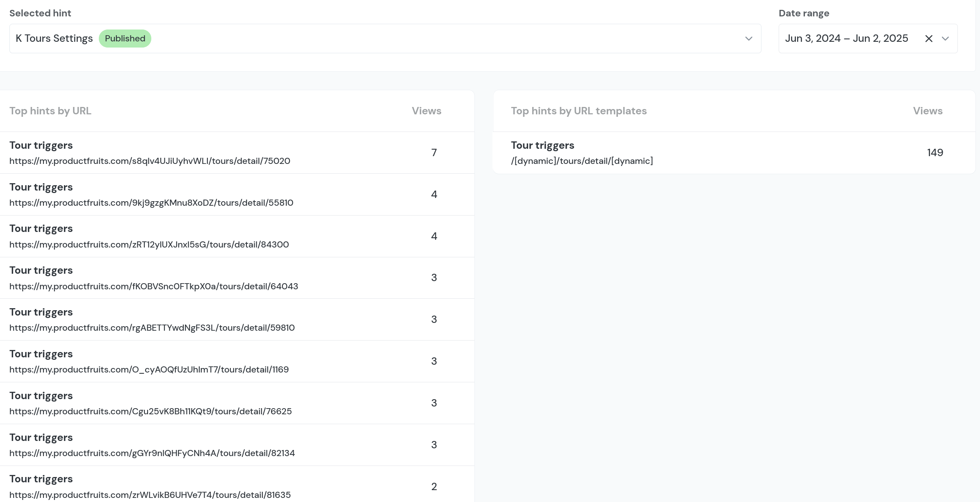Viewport: 980px width, 502px height.
Task: Select the /[dynamic]/tours/detail/[dynamic] template row
Action: tap(582, 161)
